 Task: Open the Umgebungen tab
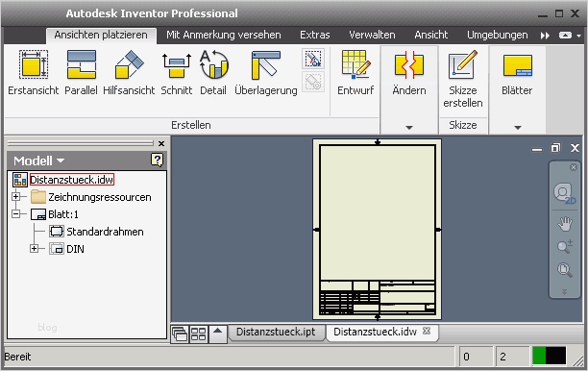pyautogui.click(x=498, y=35)
